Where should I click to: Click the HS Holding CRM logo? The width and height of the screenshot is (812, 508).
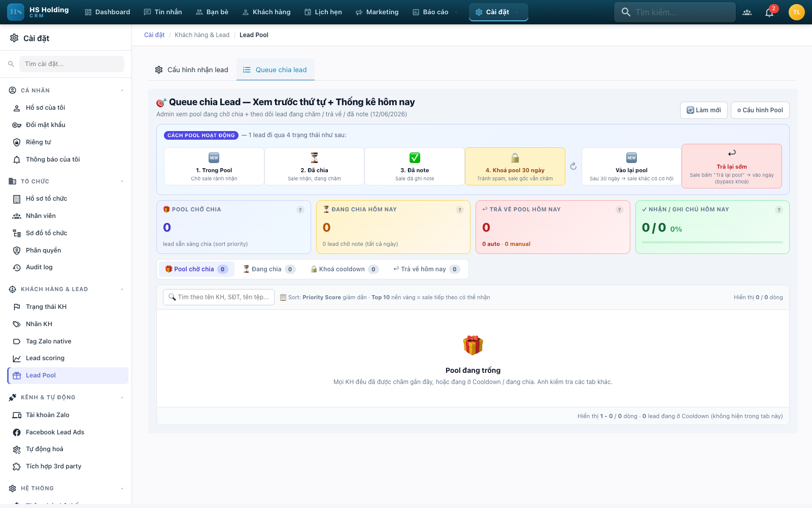39,12
